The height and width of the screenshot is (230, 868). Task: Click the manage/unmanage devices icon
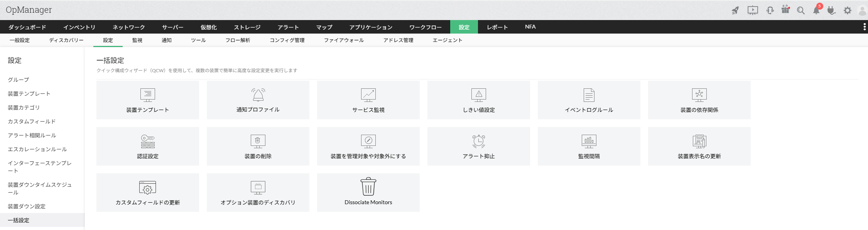368,141
